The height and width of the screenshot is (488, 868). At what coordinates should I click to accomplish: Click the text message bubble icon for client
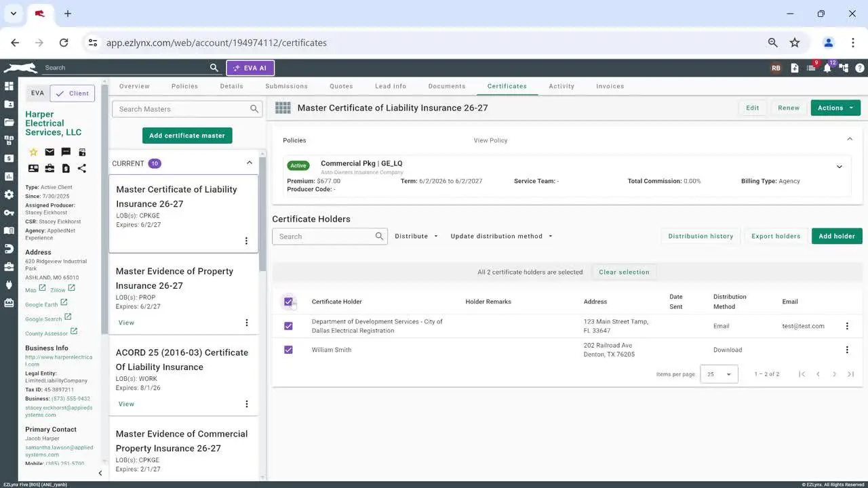(x=66, y=152)
